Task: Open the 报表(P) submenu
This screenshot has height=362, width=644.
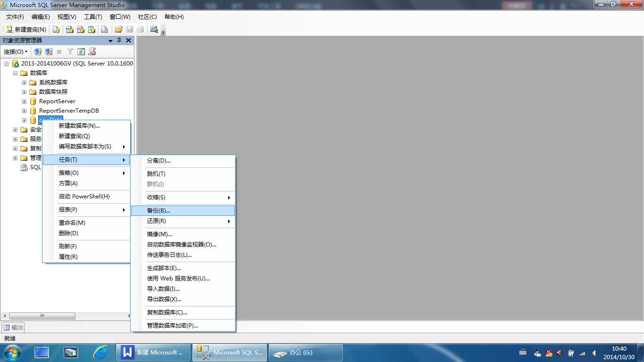Action: [86, 210]
